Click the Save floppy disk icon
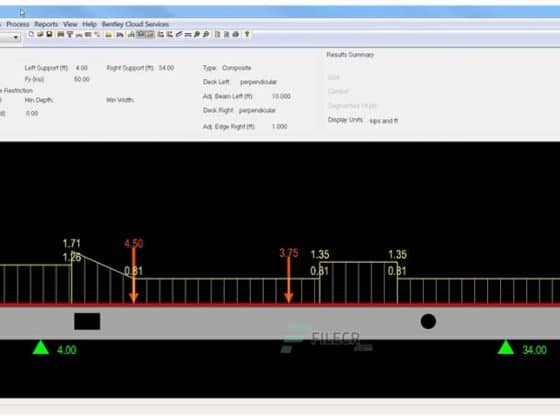Screen dimensions: 560x420 tap(49, 34)
